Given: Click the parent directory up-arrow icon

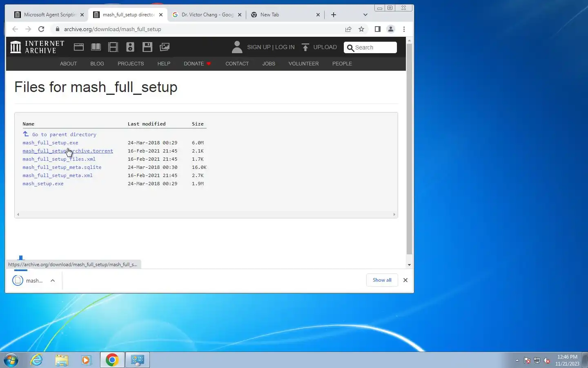Looking at the screenshot, I should point(26,134).
